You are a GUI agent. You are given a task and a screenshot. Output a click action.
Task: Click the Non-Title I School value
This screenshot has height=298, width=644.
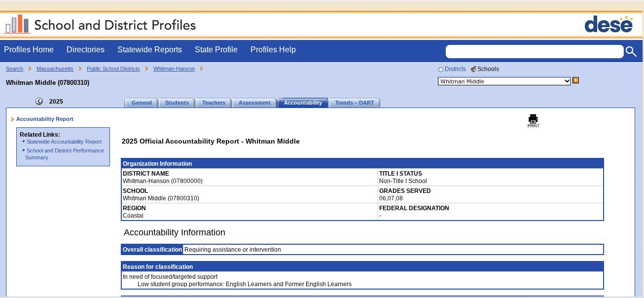tap(403, 181)
